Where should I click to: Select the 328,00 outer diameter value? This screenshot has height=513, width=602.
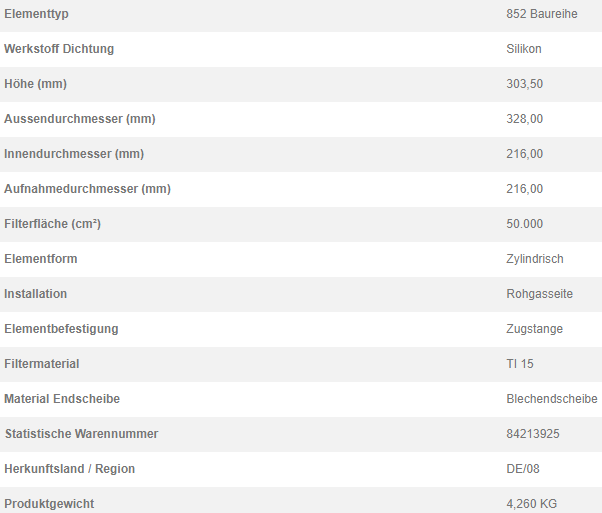pyautogui.click(x=524, y=119)
